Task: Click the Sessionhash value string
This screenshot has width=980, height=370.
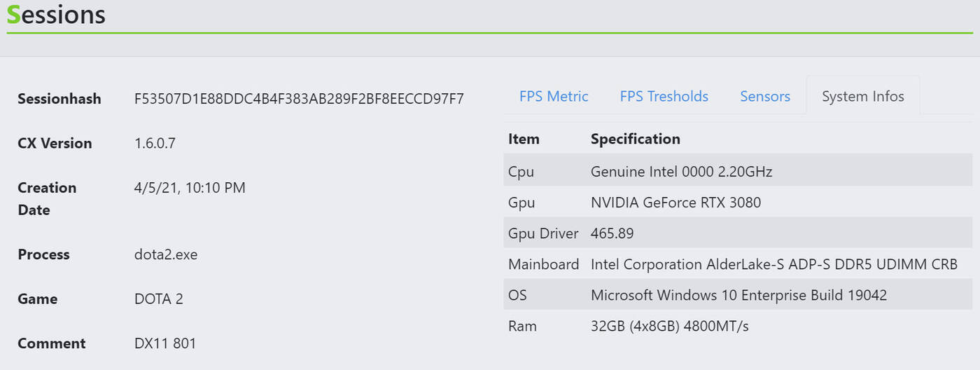Action: (299, 99)
